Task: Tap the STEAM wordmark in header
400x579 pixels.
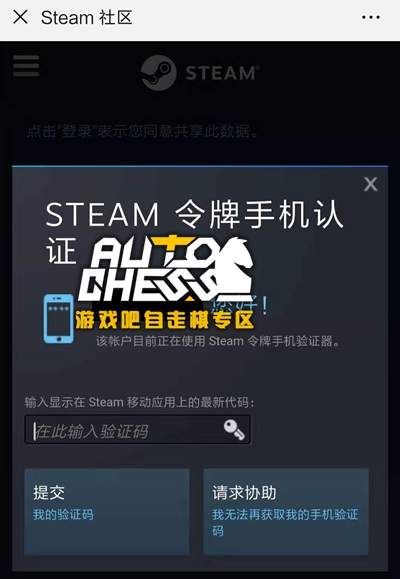Action: point(222,73)
